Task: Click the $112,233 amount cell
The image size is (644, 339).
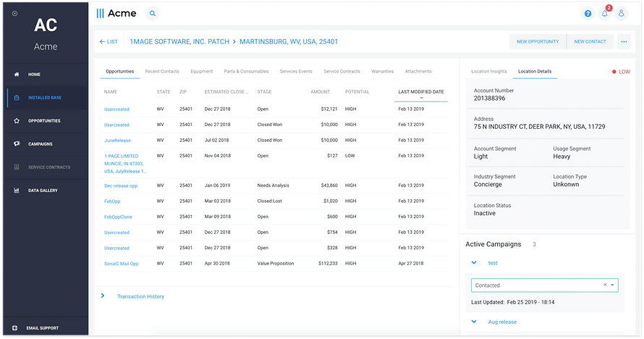Action: [328, 264]
